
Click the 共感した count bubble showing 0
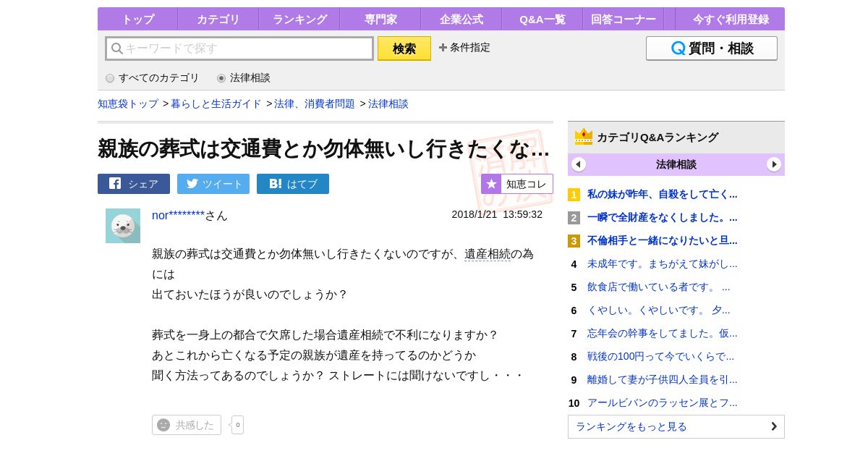(x=237, y=425)
